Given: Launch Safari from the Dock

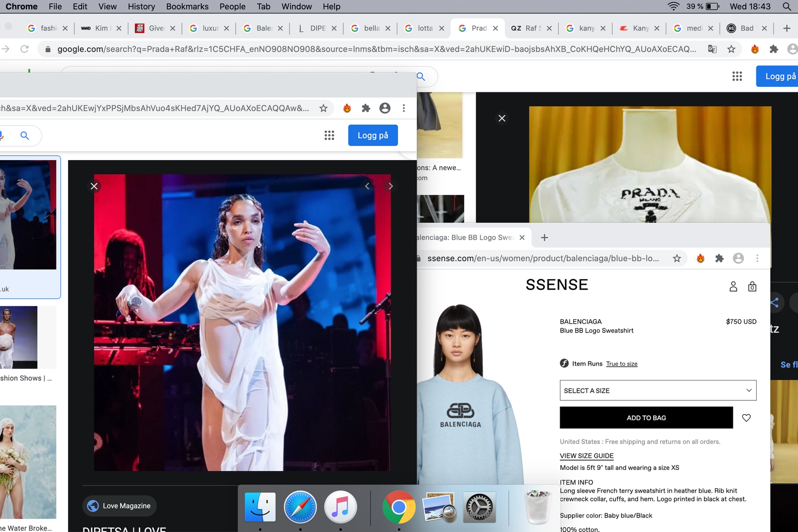Looking at the screenshot, I should tap(300, 507).
